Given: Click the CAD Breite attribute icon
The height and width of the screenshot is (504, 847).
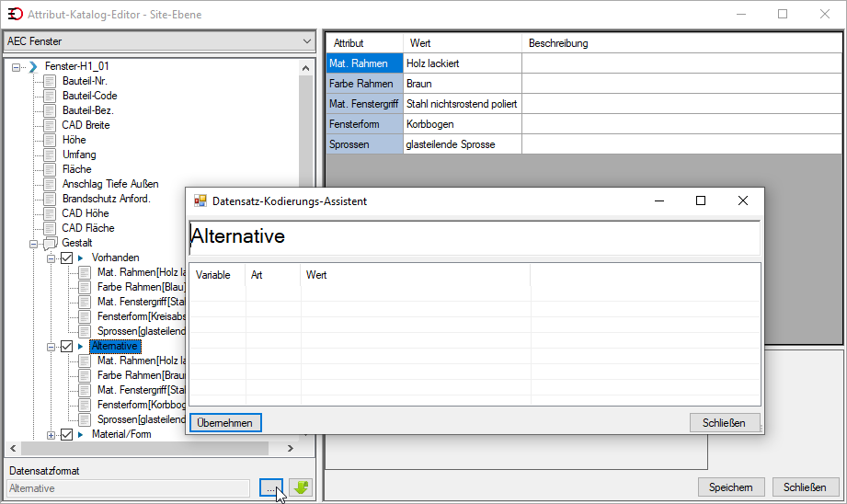Looking at the screenshot, I should click(50, 125).
